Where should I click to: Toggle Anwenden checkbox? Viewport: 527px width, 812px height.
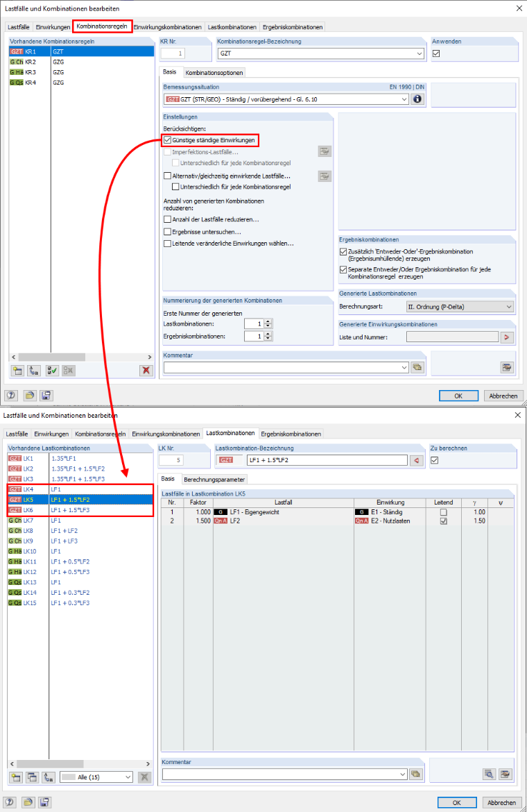pyautogui.click(x=436, y=53)
